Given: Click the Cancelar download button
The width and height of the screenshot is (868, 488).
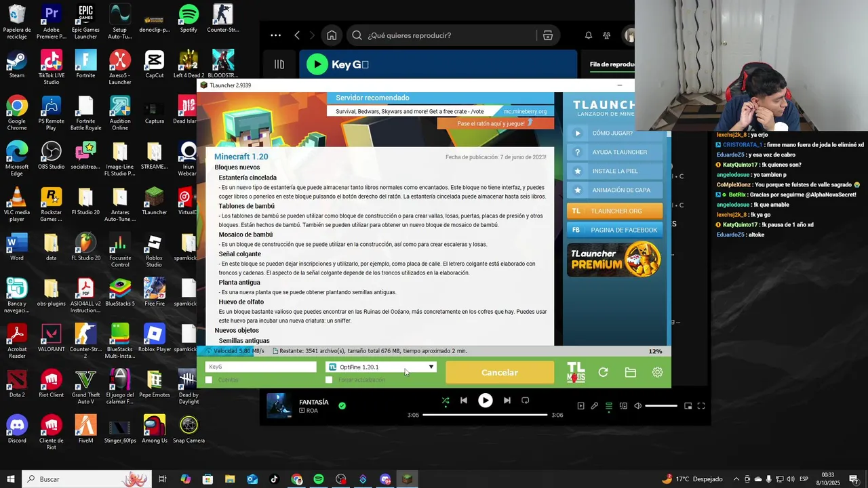Looking at the screenshot, I should tap(500, 372).
